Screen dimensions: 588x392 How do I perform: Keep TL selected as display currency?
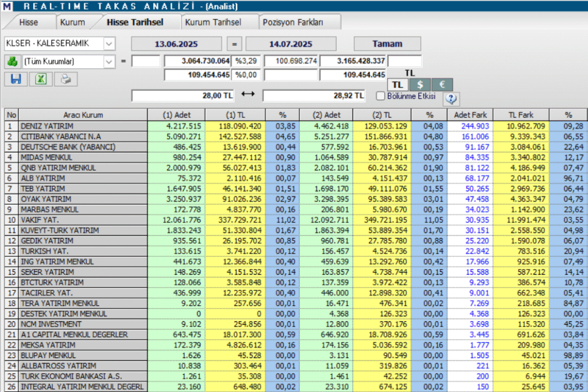click(397, 84)
